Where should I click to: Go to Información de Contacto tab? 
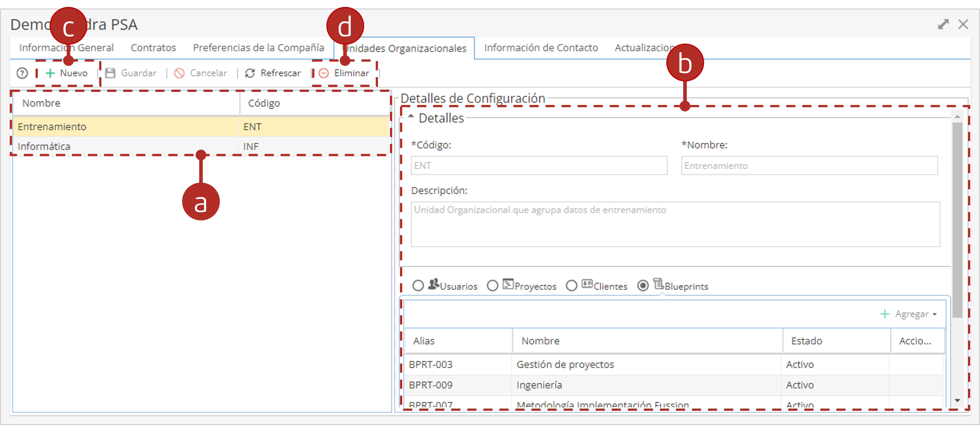click(541, 48)
